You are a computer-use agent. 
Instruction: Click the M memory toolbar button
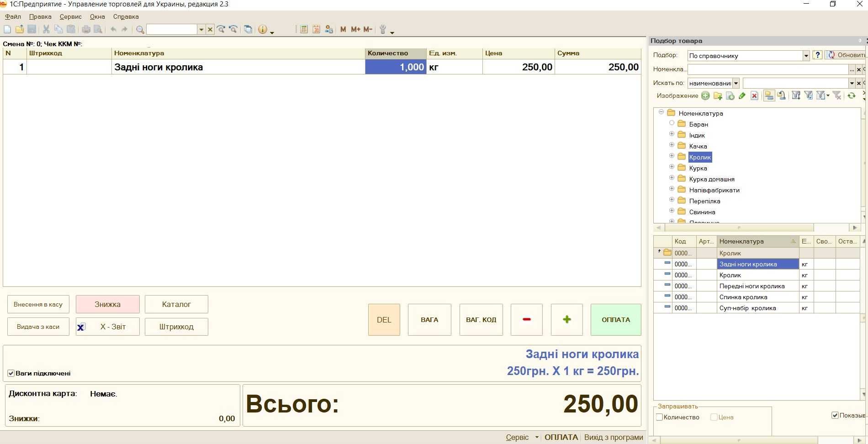pyautogui.click(x=343, y=29)
